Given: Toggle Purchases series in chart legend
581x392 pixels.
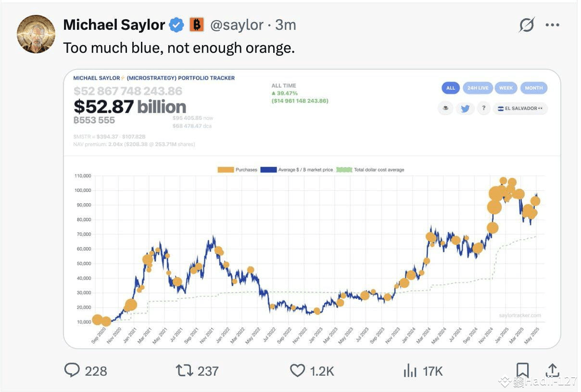Looking at the screenshot, I should 238,170.
